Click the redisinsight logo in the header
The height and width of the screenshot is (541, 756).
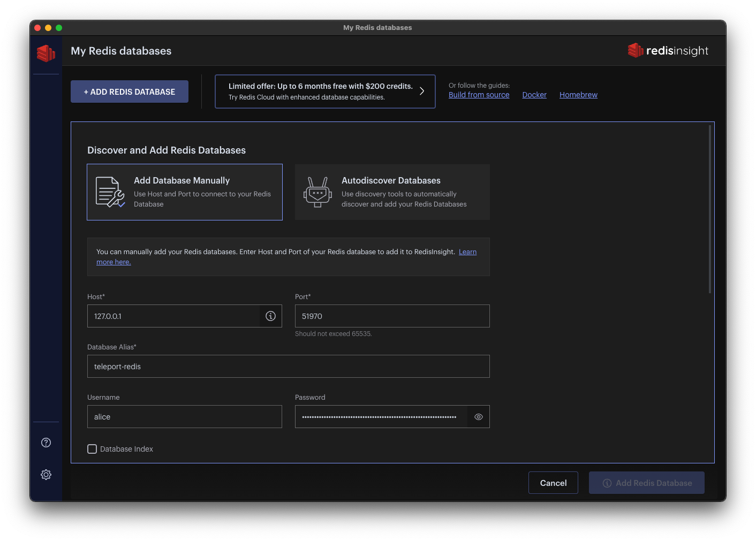[668, 50]
